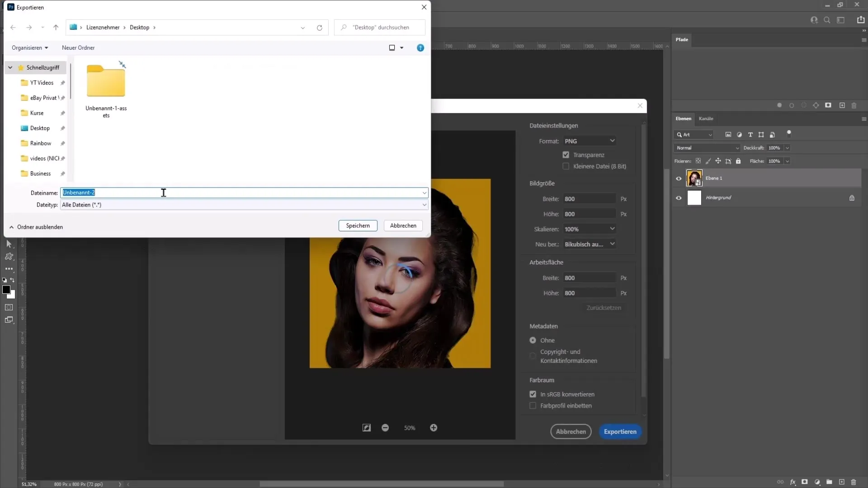Select the Path Selection arrow tool
Image resolution: width=868 pixels, height=488 pixels.
click(9, 244)
